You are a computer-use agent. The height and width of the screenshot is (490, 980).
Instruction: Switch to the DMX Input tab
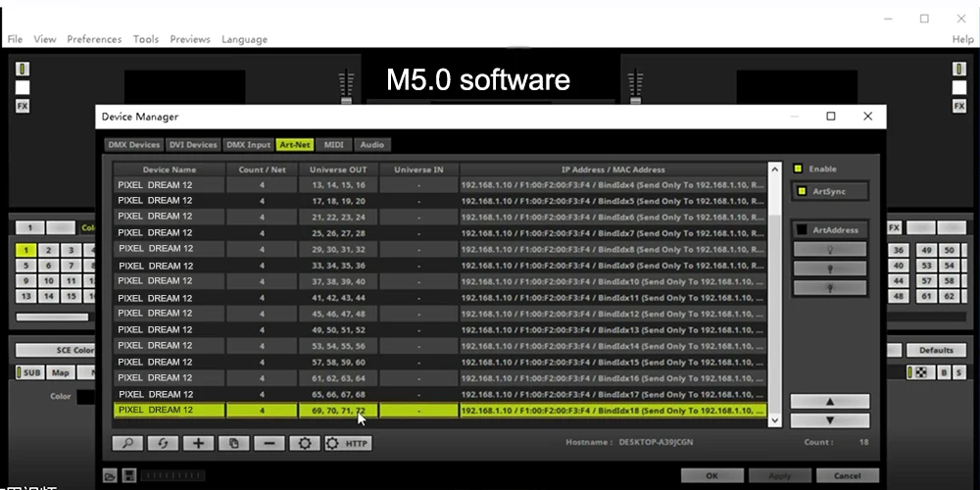coord(248,144)
